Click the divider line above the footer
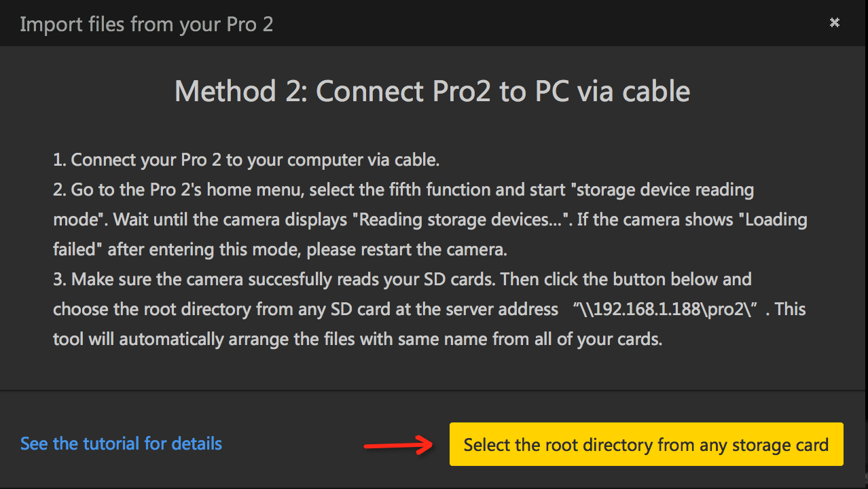 (x=434, y=391)
